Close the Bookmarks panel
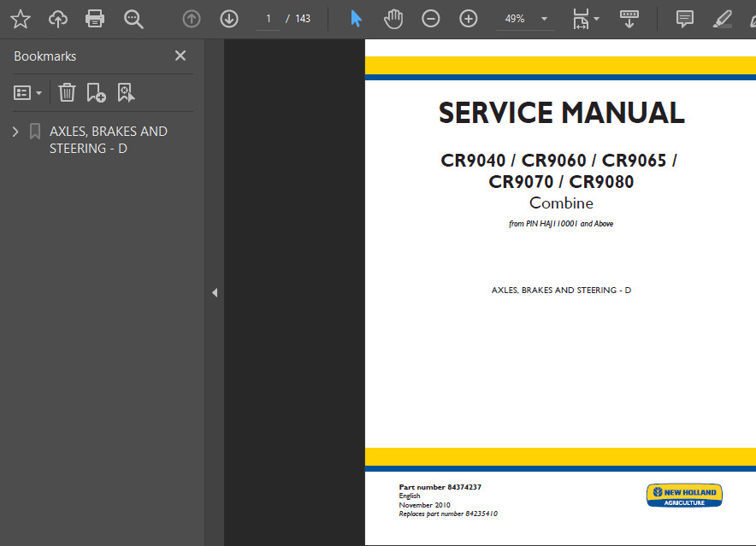756x546 pixels. pyautogui.click(x=180, y=56)
